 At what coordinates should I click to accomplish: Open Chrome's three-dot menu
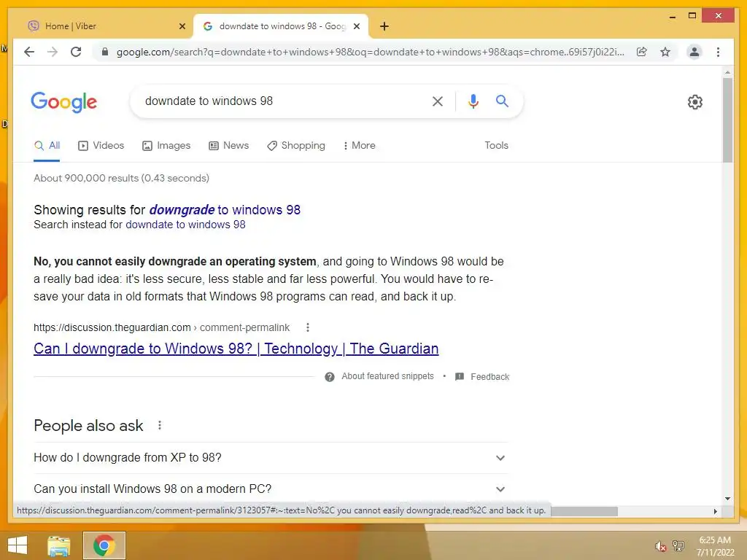point(718,52)
